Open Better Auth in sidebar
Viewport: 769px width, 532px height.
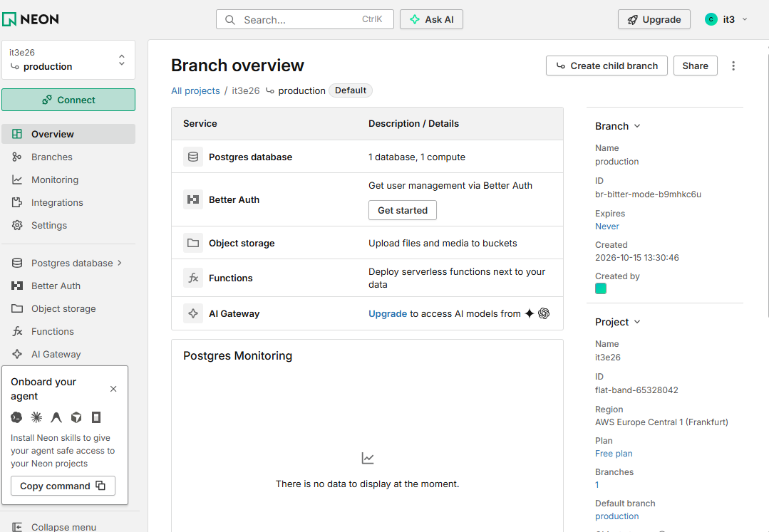[x=68, y=286]
